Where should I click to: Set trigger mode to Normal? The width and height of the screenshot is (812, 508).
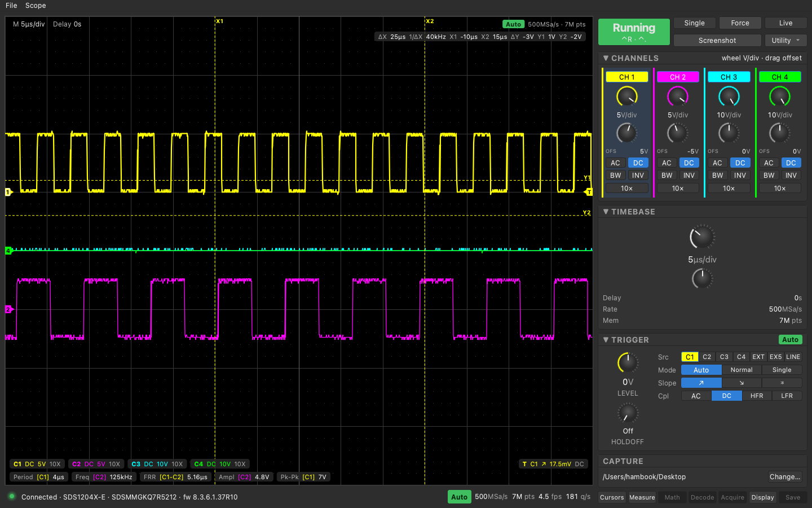point(742,370)
